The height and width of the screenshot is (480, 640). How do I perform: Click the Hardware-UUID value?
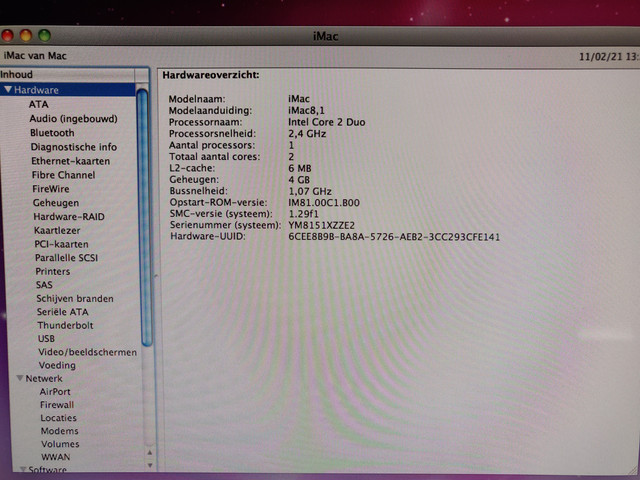coord(394,237)
